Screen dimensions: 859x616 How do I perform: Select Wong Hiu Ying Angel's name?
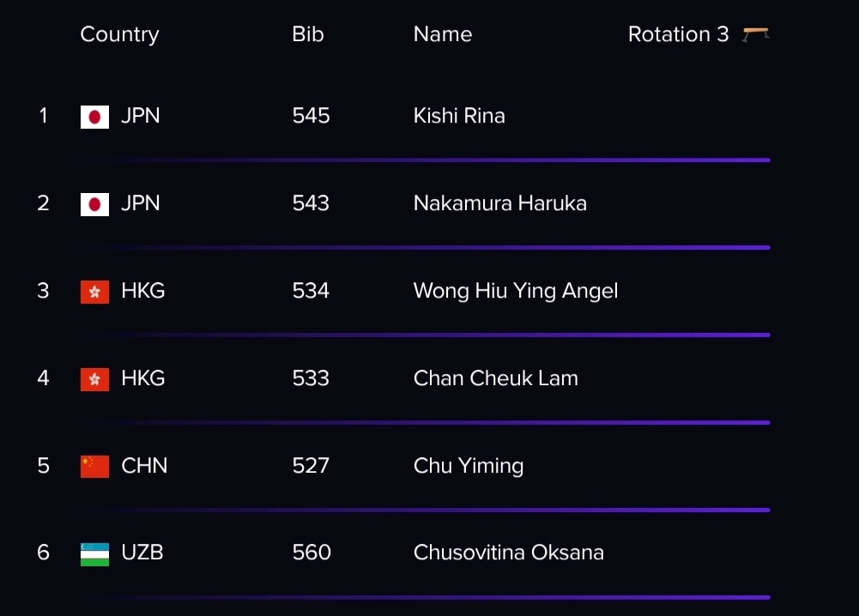(516, 291)
